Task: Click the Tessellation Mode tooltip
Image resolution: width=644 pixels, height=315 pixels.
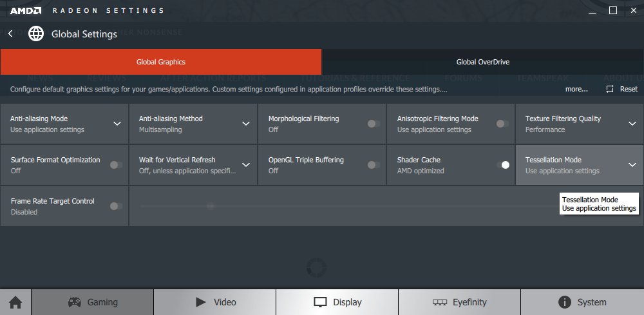Action: tap(599, 204)
